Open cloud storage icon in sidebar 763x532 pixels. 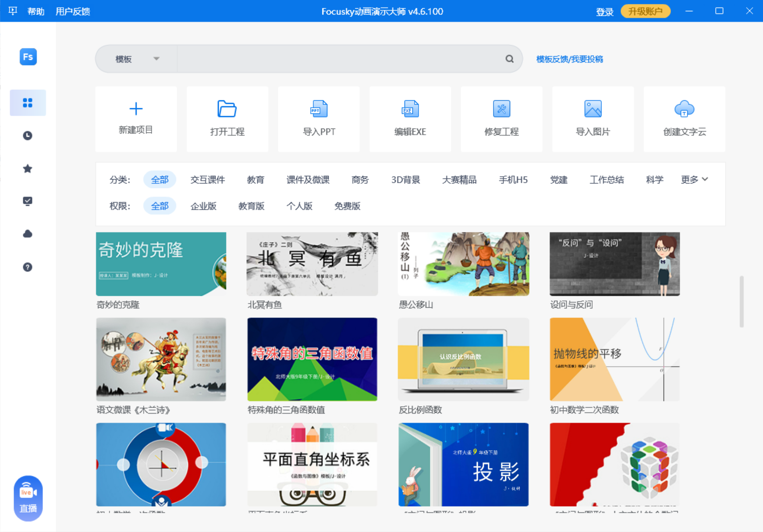point(28,234)
